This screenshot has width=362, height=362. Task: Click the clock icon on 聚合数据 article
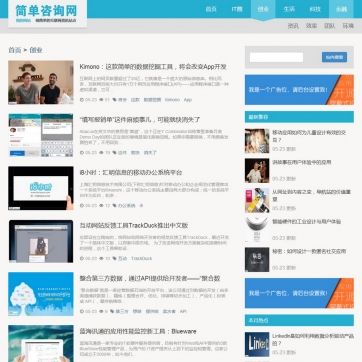pos(82,311)
